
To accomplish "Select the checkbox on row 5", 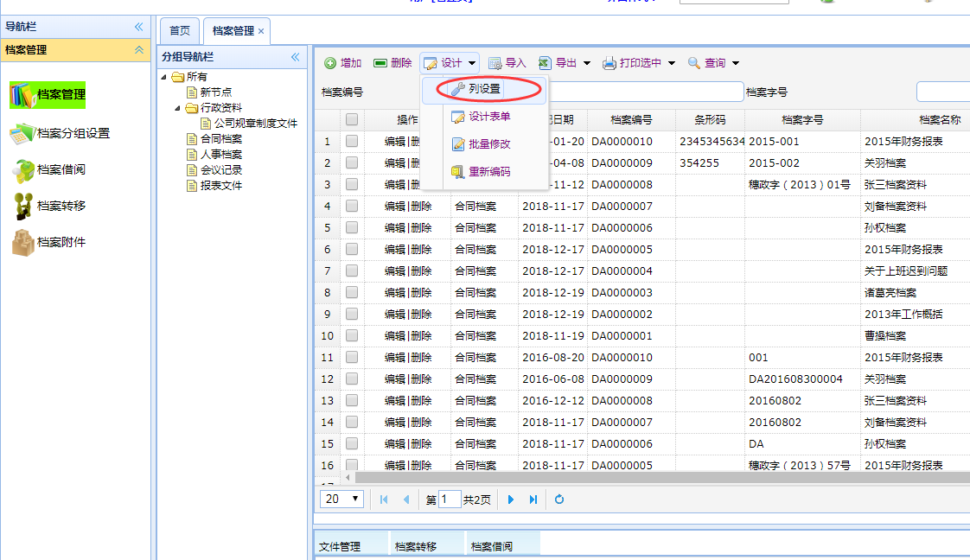I will point(352,228).
